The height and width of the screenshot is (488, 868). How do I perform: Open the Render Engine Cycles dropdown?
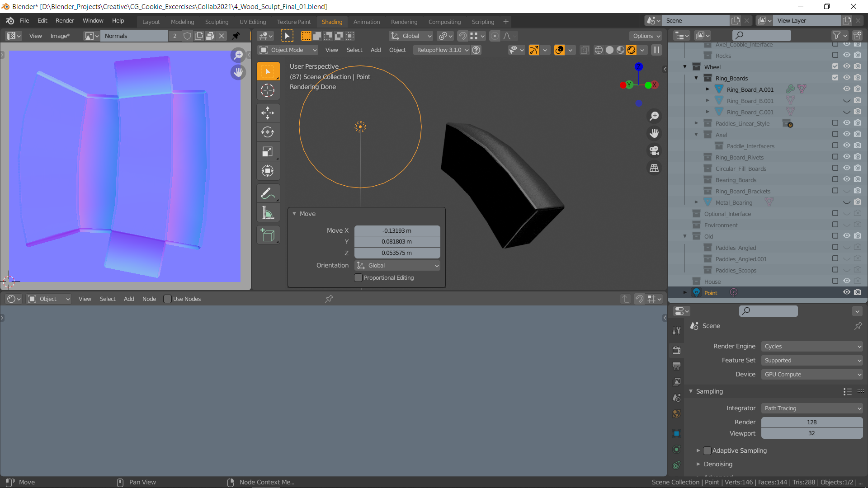click(x=812, y=347)
